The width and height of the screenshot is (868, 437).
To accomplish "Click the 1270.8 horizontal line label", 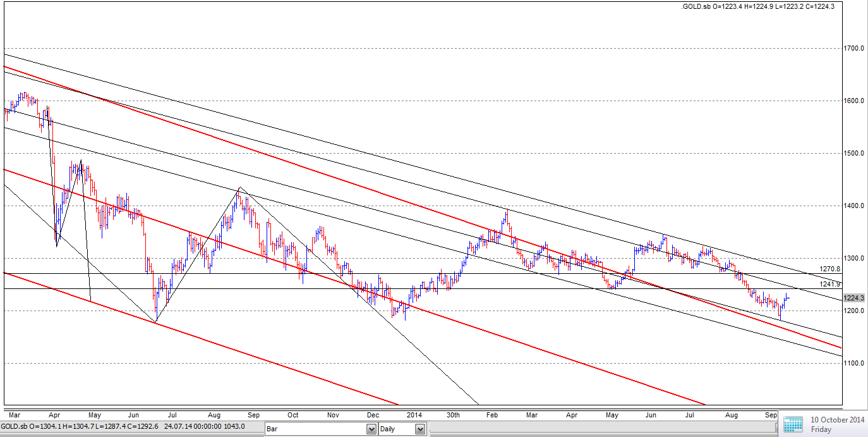I will (830, 269).
